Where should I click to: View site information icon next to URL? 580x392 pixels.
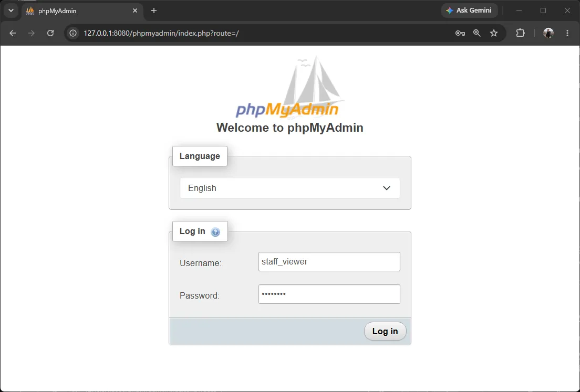point(73,33)
